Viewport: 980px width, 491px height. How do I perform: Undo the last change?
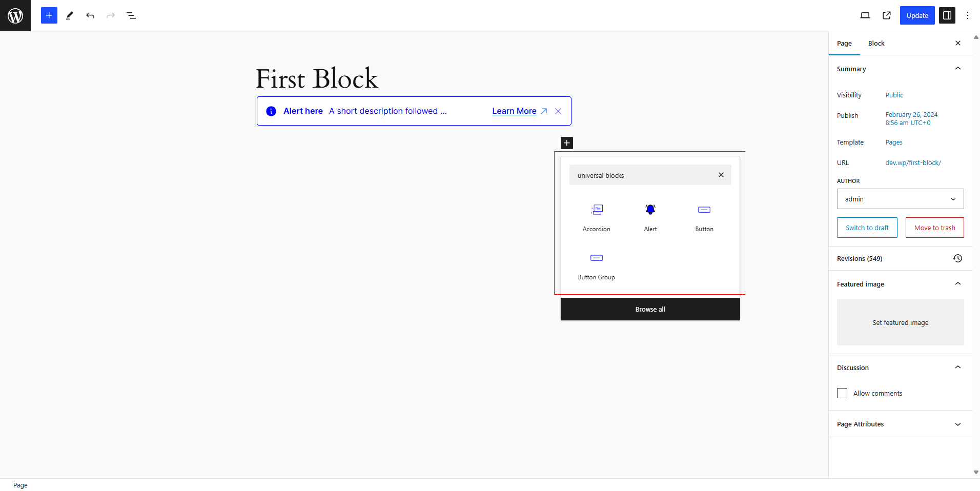(90, 15)
